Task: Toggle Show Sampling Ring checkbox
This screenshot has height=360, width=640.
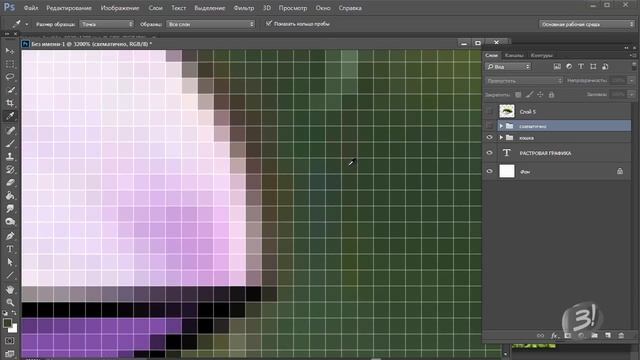Action: (269, 24)
